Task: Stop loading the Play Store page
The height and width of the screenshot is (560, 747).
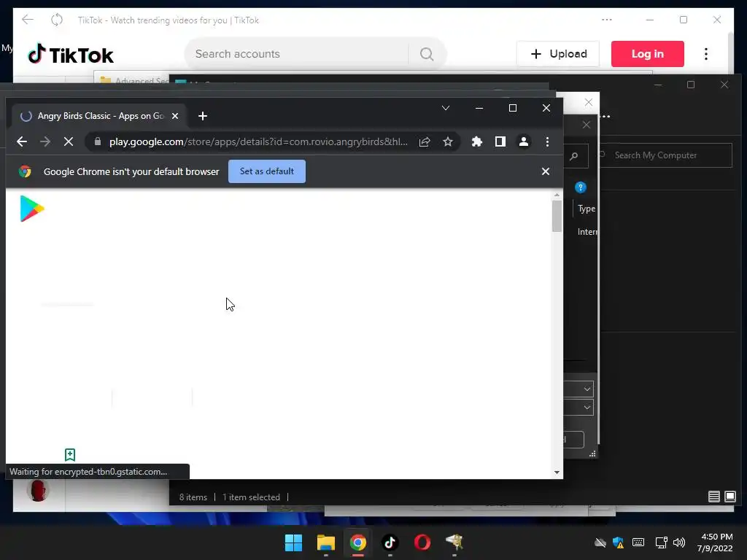Action: (x=68, y=141)
